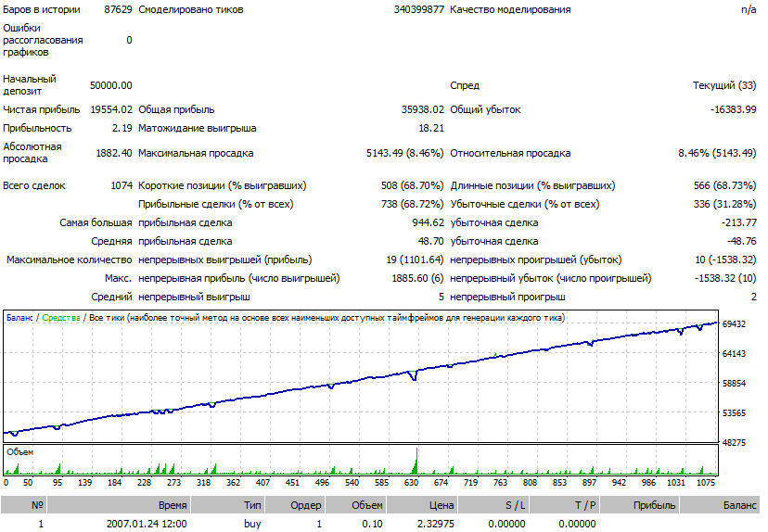This screenshot has height=532, width=768.
Task: Select maximal drawdown value 5143.49 (8.46%)
Action: [x=404, y=153]
